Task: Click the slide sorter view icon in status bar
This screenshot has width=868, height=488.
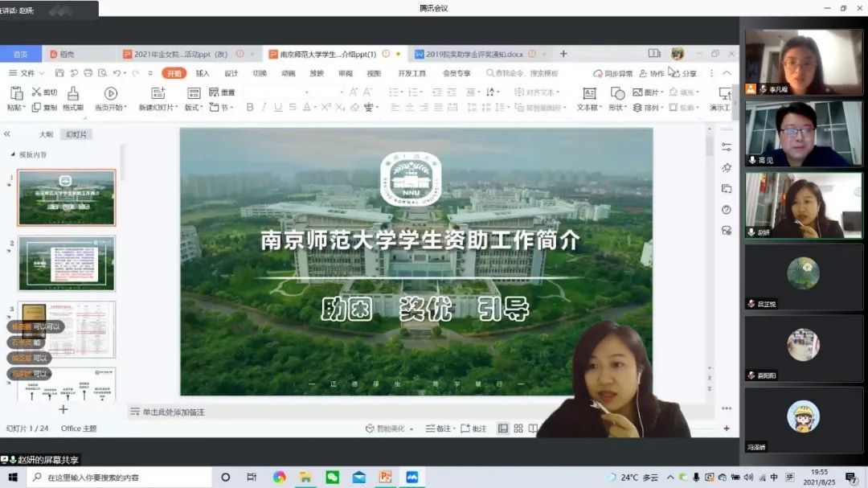Action: click(x=518, y=429)
